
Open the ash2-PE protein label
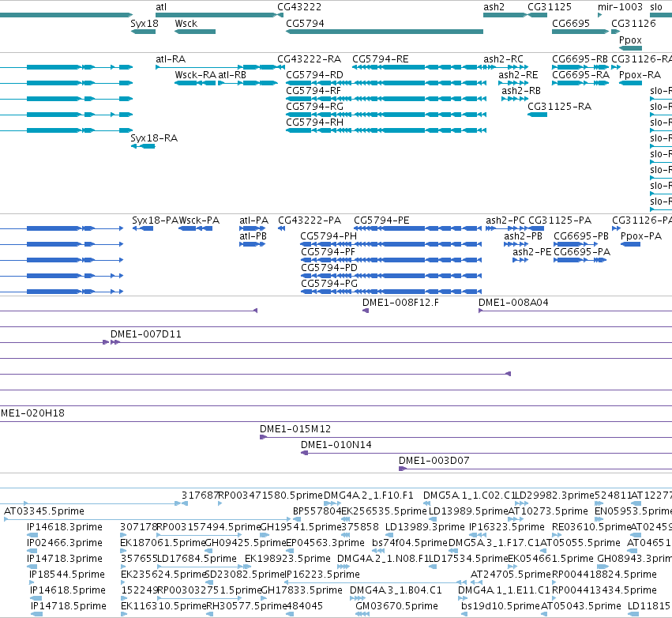(x=532, y=252)
